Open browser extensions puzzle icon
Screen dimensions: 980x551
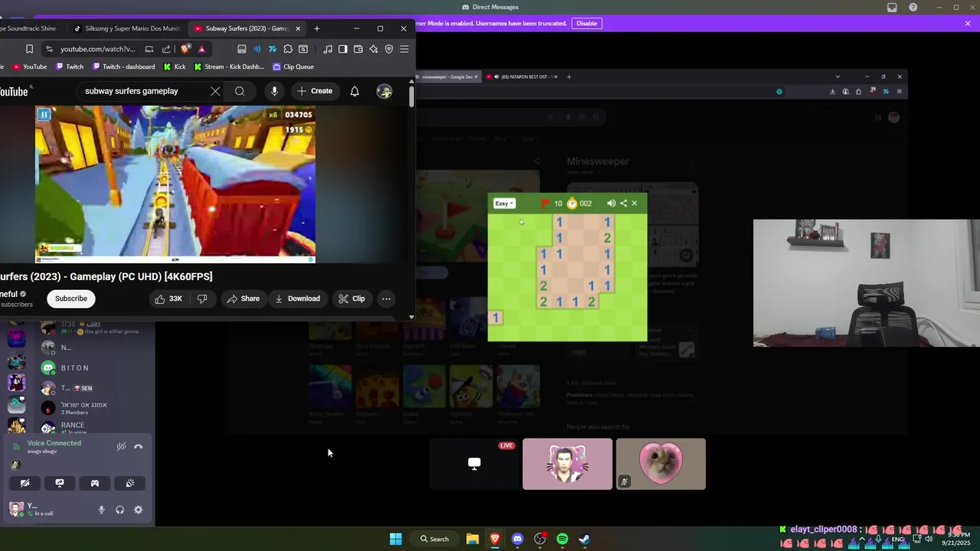click(288, 49)
